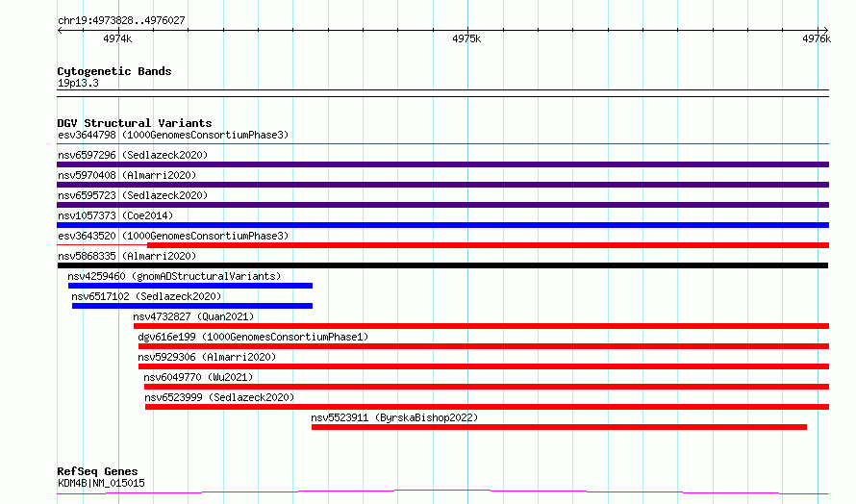Viewport: 856px width, 504px height.
Task: Open the nsv5868335 Almarri2020 label
Action: coord(127,256)
